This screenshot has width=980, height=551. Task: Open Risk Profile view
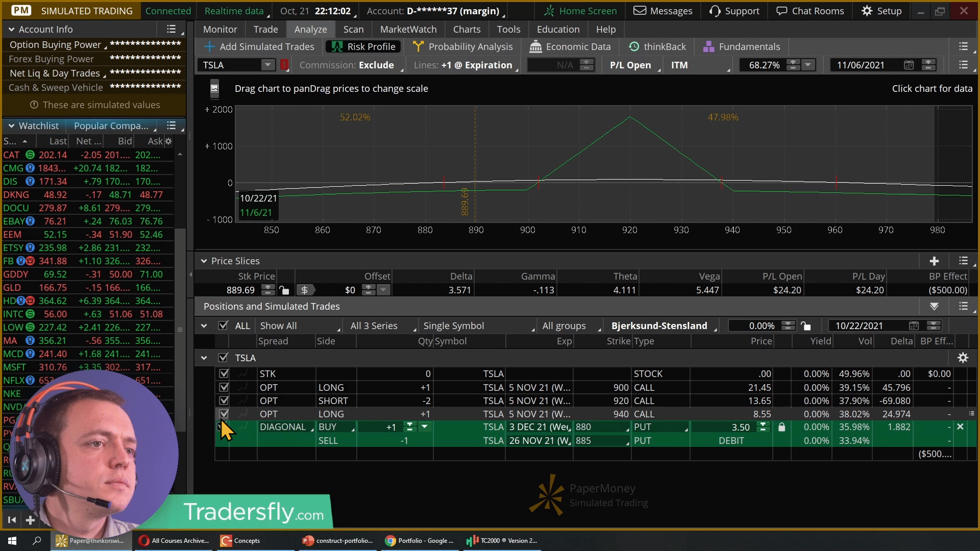[363, 46]
